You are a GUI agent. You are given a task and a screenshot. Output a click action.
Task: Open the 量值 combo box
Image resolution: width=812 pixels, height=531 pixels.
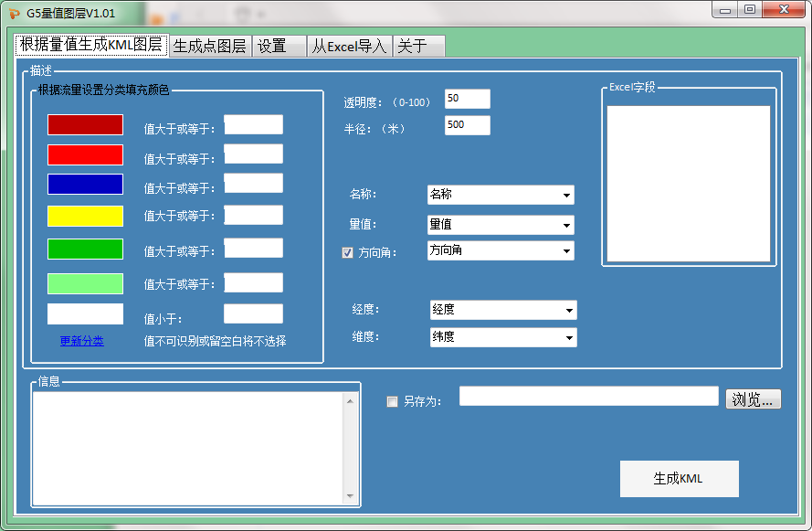[x=567, y=225]
